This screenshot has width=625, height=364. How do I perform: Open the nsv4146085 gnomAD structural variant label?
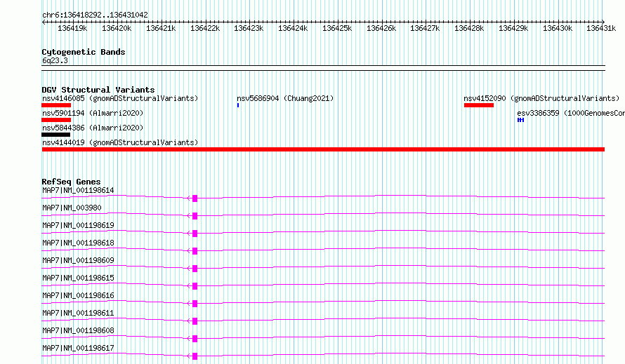pyautogui.click(x=120, y=98)
